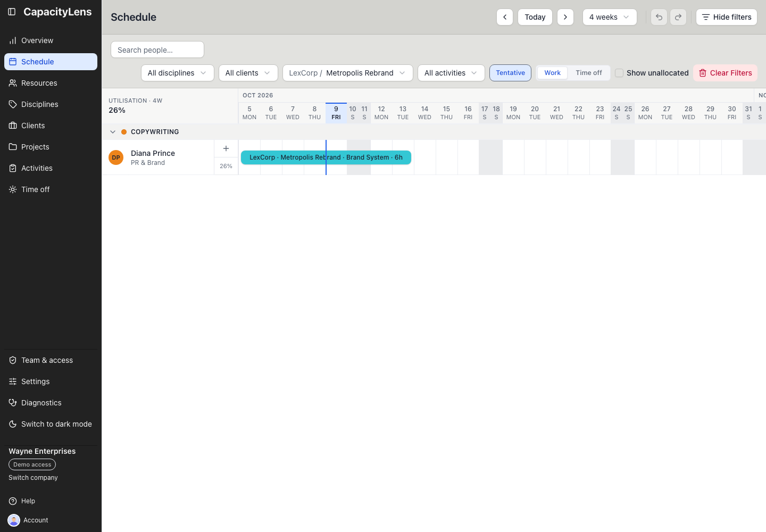
Task: Switch to dark mode
Action: [51, 424]
